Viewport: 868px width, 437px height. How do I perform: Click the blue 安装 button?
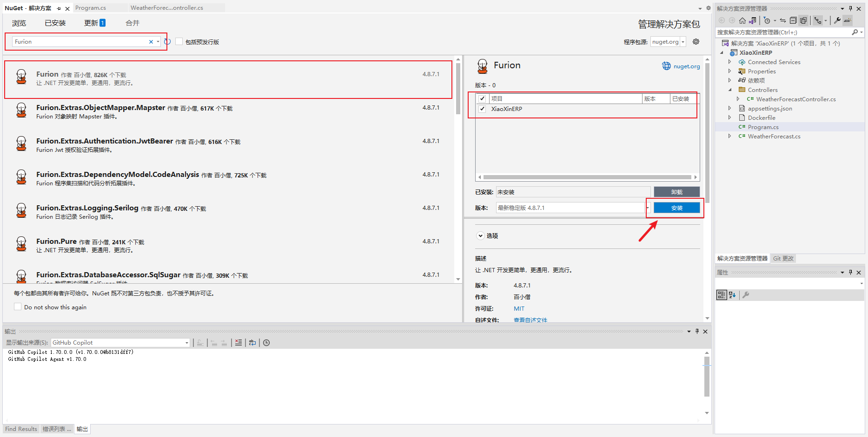click(676, 208)
